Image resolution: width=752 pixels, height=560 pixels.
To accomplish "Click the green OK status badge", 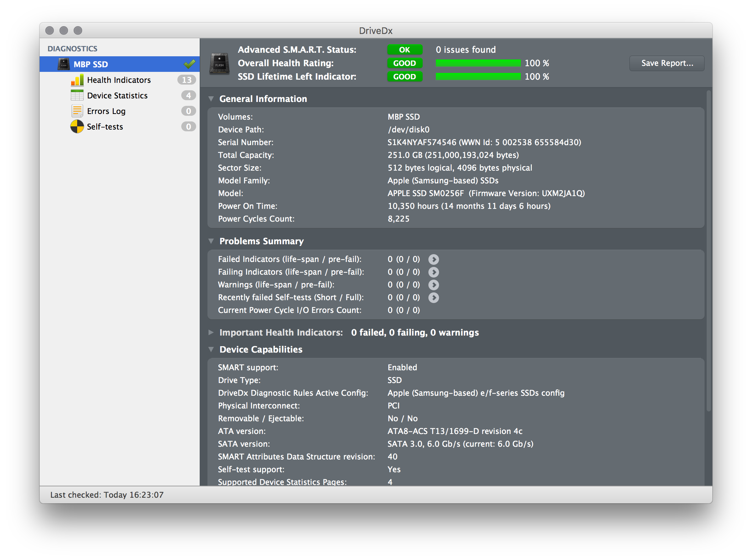I will click(404, 50).
